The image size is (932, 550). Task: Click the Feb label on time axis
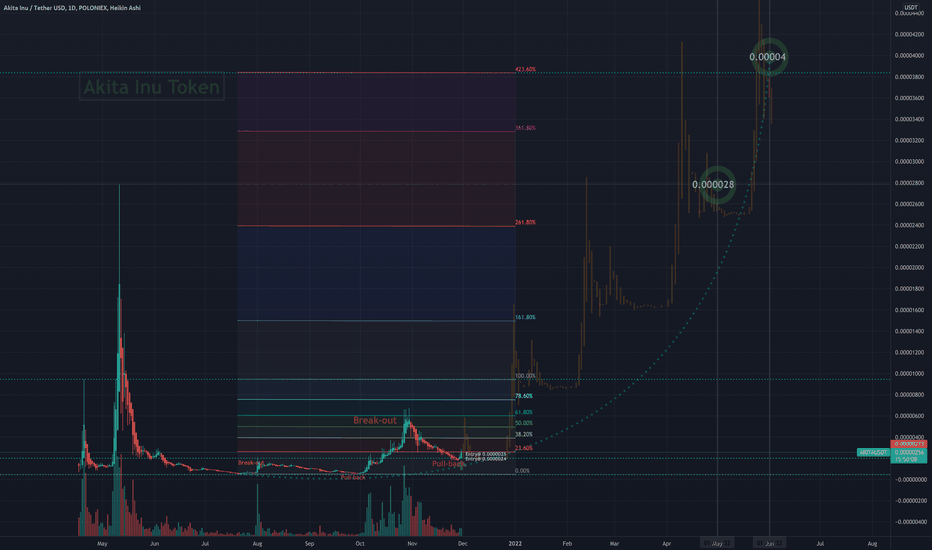(567, 543)
